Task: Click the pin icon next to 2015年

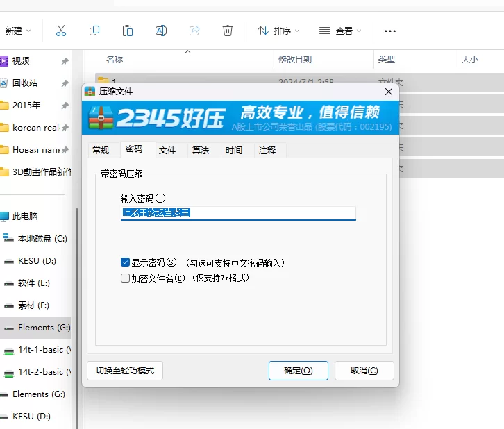Action: [x=65, y=106]
